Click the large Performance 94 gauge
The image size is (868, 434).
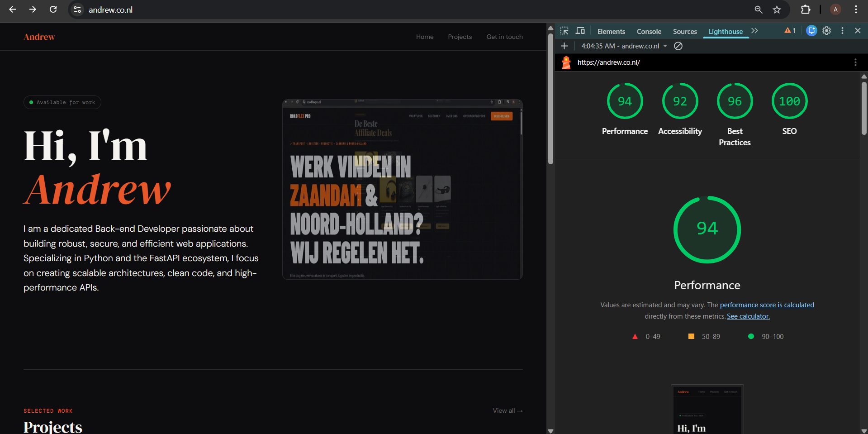707,229
